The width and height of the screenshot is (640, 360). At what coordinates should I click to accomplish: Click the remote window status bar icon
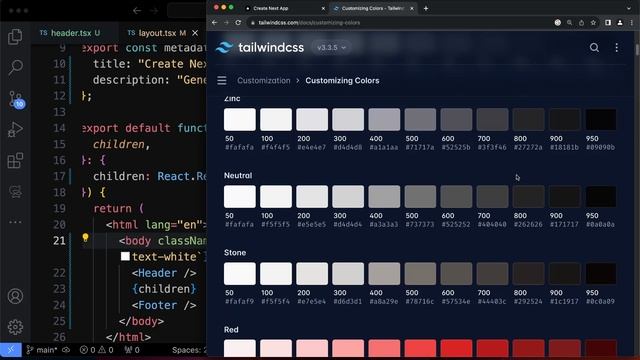(11, 350)
